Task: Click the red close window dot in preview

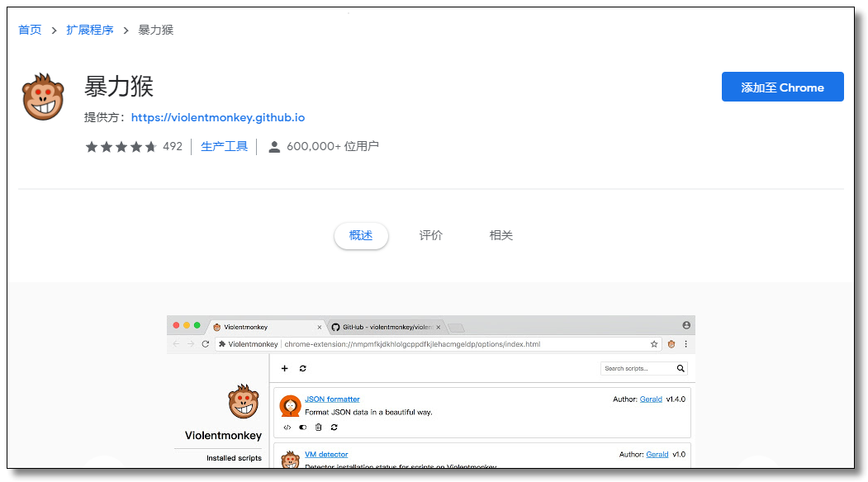Action: (176, 325)
